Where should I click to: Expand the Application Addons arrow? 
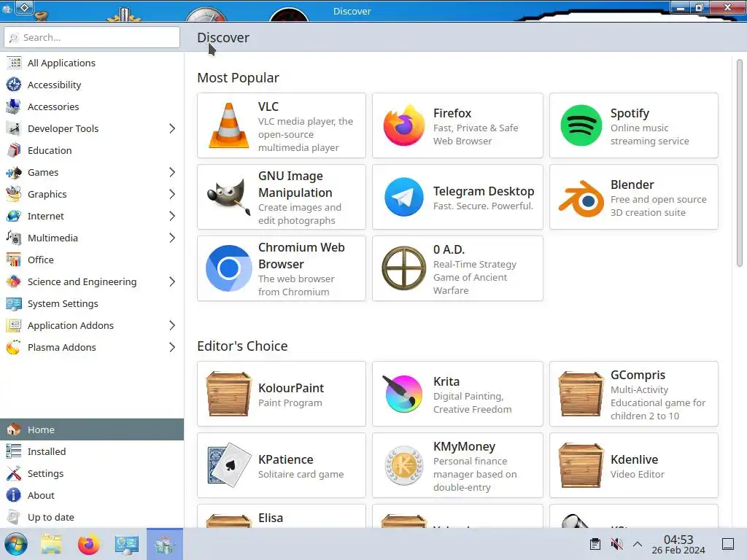(172, 326)
